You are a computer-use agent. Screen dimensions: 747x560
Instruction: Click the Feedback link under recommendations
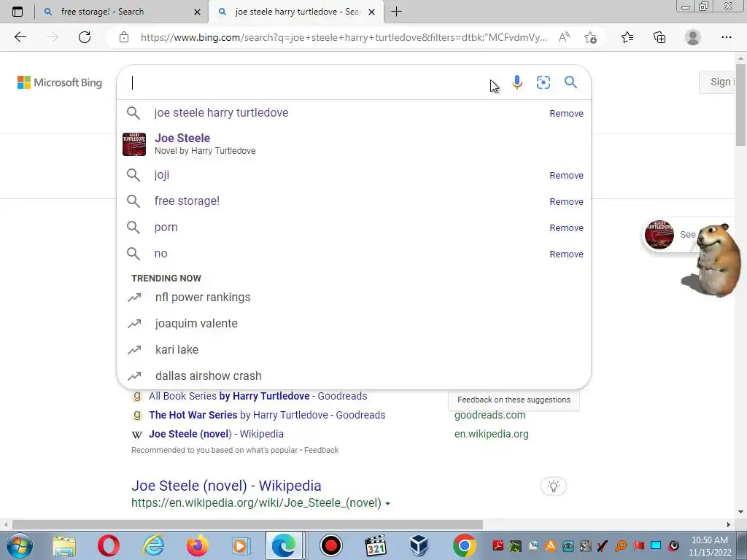[321, 450]
